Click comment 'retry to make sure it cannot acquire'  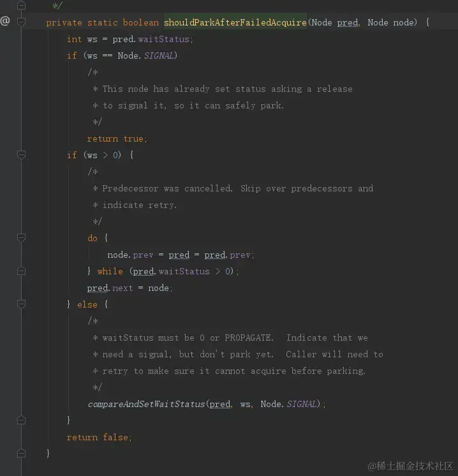tap(195, 371)
